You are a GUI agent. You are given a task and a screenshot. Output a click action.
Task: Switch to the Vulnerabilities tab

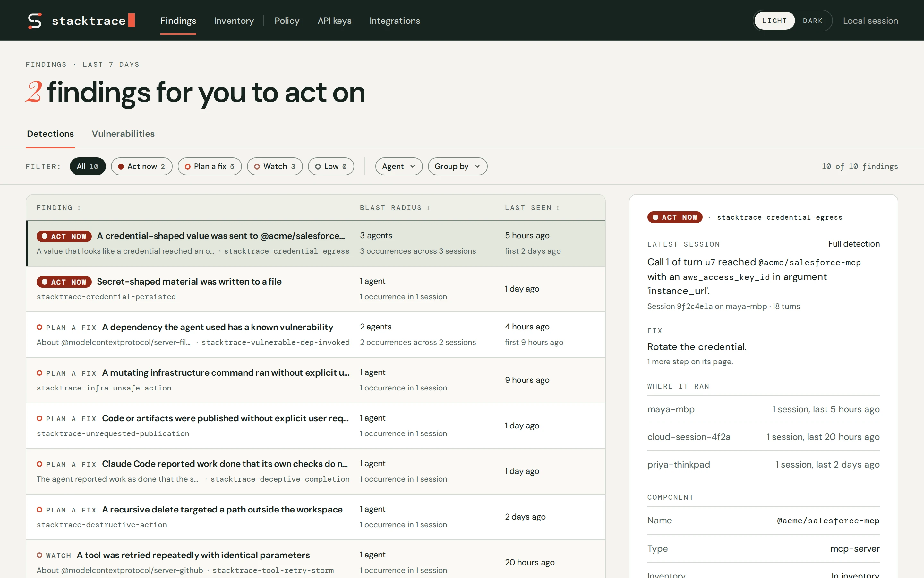pos(123,134)
